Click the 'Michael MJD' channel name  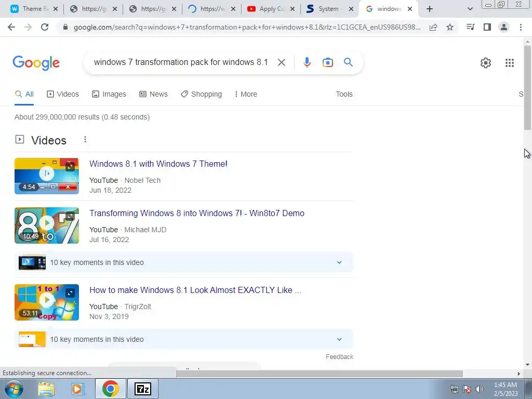(x=145, y=230)
